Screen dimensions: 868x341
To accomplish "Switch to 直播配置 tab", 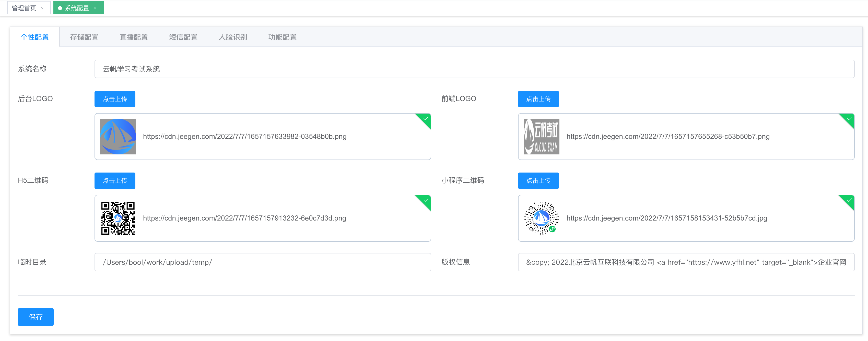I will (134, 37).
